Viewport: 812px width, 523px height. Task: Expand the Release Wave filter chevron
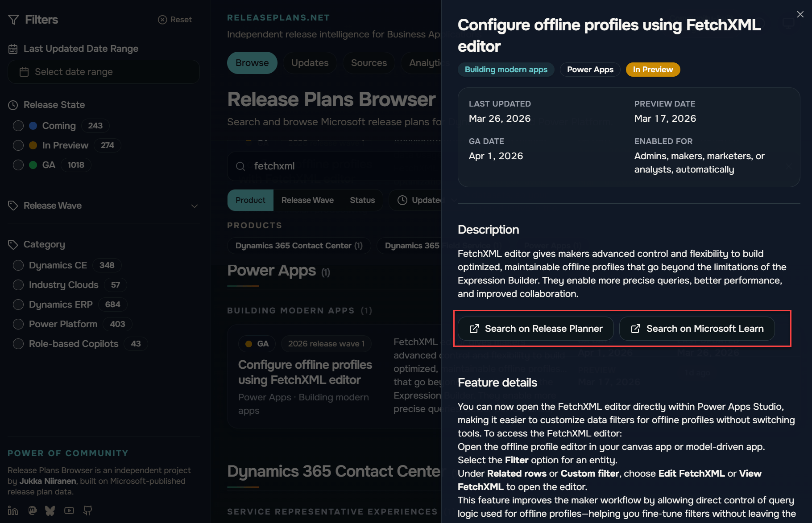(195, 206)
